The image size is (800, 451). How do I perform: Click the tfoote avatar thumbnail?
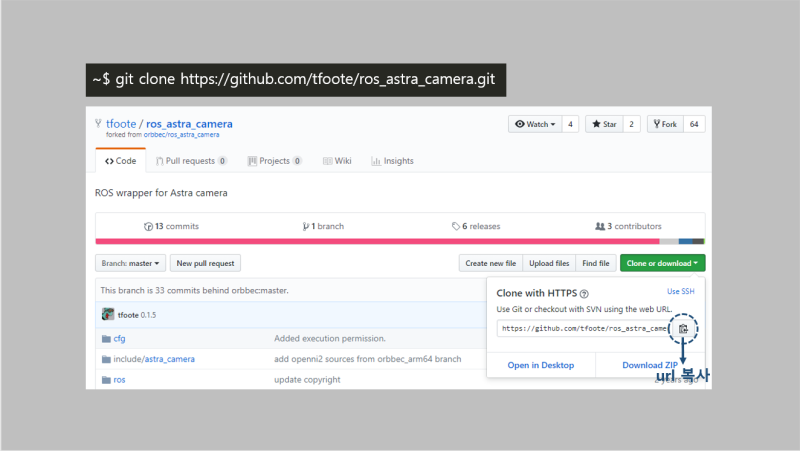tap(108, 314)
